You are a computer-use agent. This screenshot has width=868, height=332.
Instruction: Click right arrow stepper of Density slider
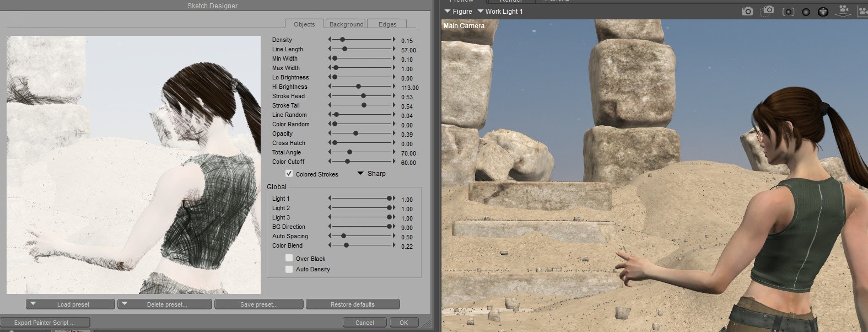pos(394,40)
